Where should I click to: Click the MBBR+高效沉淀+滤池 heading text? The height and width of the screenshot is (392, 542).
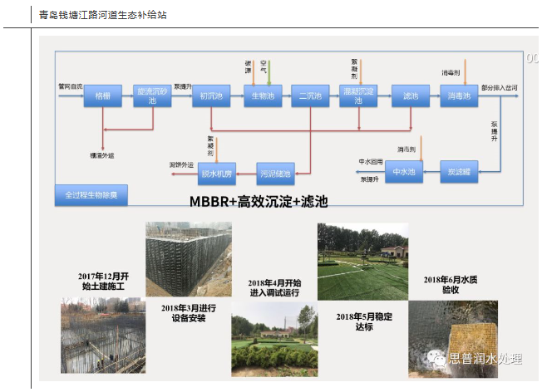(x=259, y=202)
